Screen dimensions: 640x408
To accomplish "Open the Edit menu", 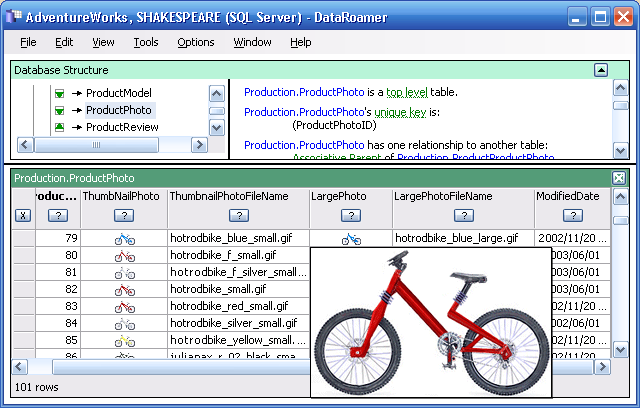I will click(x=64, y=42).
